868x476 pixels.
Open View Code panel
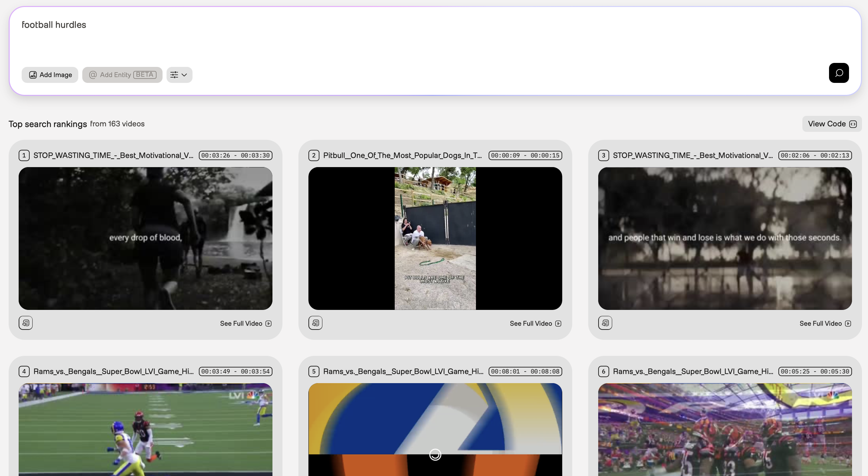[832, 124]
